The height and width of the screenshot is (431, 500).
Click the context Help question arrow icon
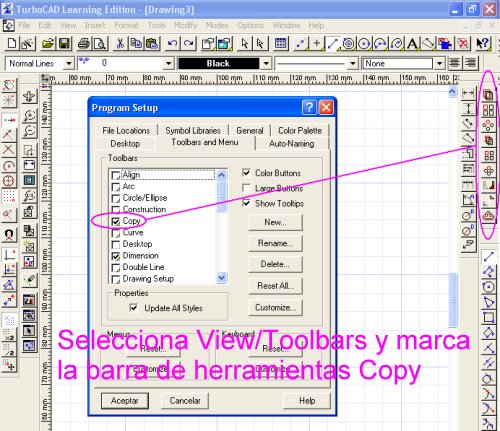[x=482, y=43]
